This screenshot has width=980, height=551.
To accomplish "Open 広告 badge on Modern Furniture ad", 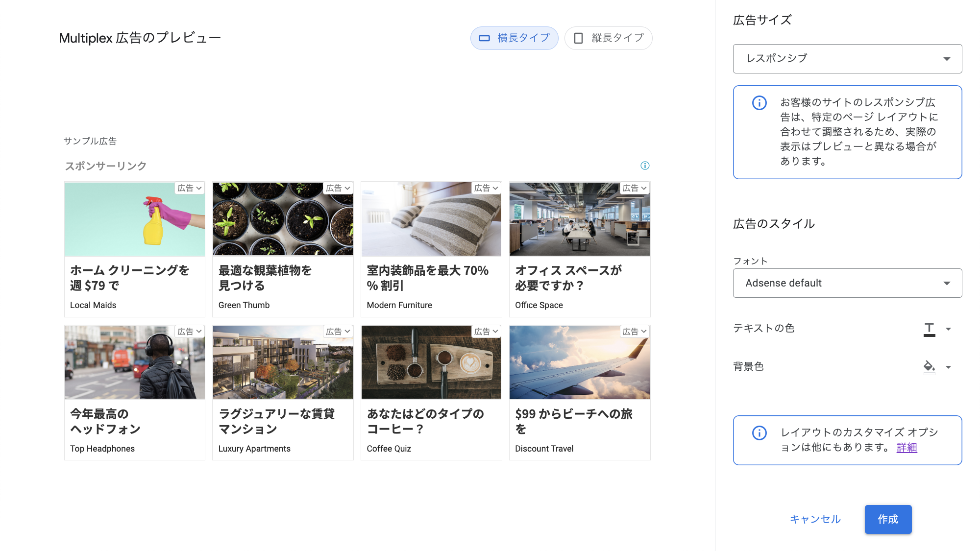I will [x=486, y=188].
